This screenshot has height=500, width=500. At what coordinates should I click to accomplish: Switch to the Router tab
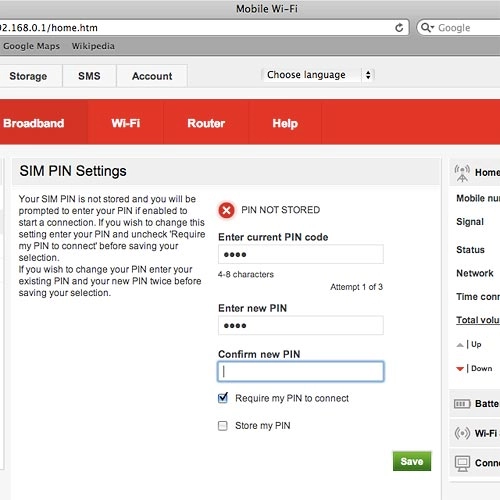[x=206, y=123]
